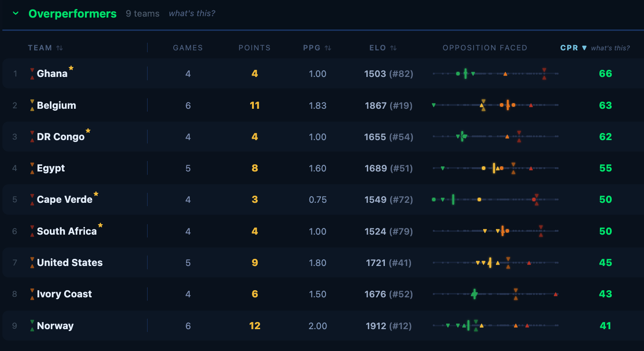
Task: Select the Cape Verde team name
Action: pos(65,199)
